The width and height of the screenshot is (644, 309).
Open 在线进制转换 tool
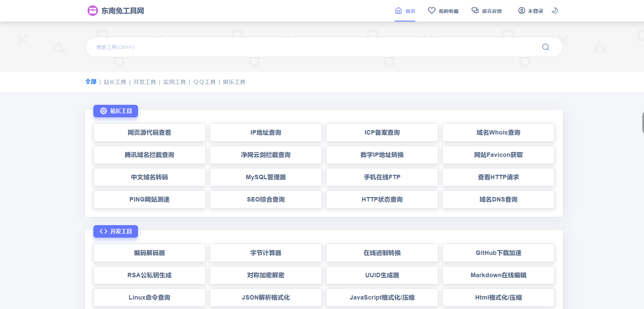[x=382, y=253]
